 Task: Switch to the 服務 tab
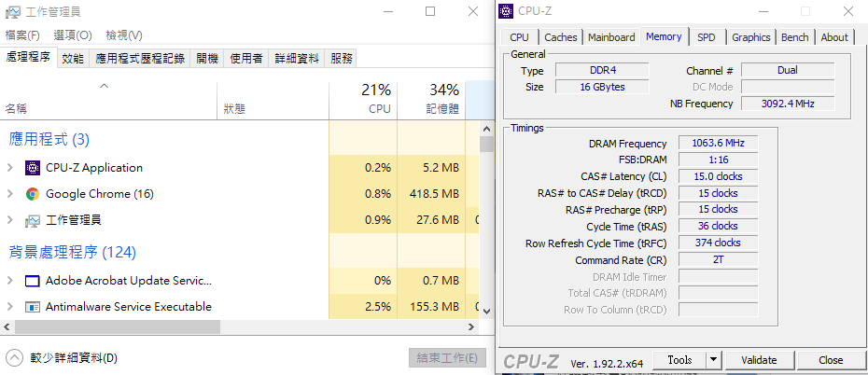[342, 59]
